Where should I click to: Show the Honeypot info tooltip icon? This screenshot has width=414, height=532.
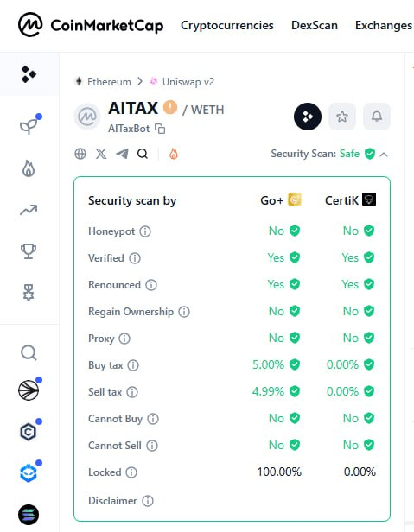[145, 231]
